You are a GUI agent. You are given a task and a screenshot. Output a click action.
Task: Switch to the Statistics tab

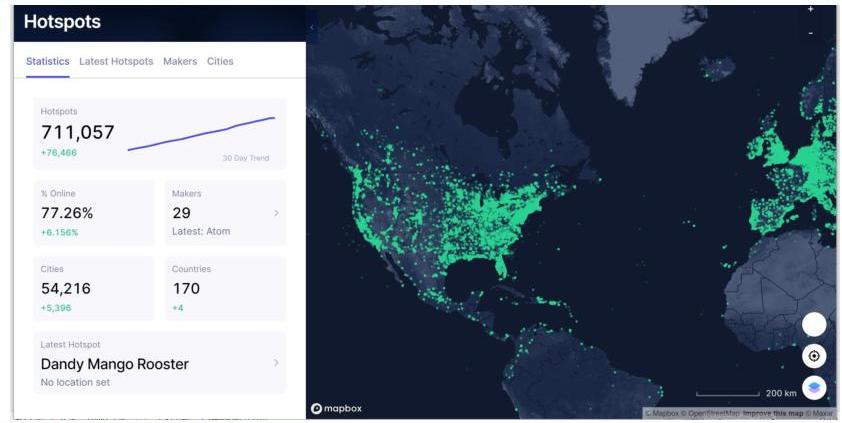click(x=47, y=61)
